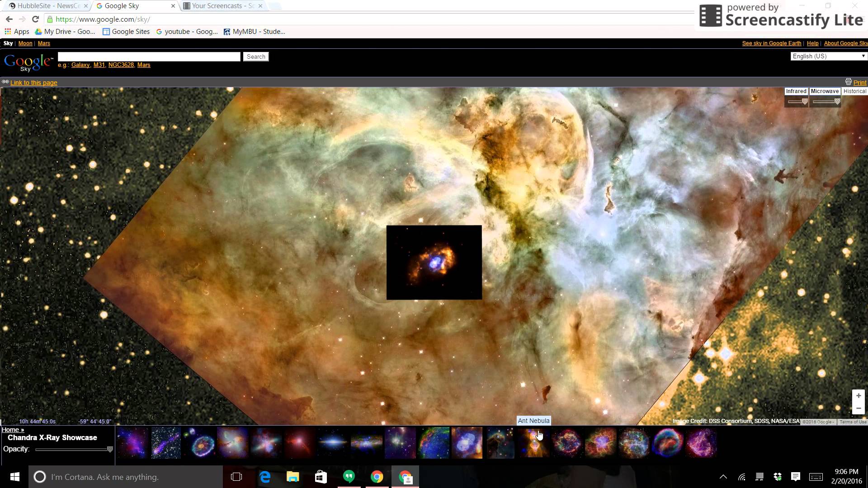Open the English (US) language dropdown
Image resolution: width=868 pixels, height=488 pixels.
tap(828, 56)
